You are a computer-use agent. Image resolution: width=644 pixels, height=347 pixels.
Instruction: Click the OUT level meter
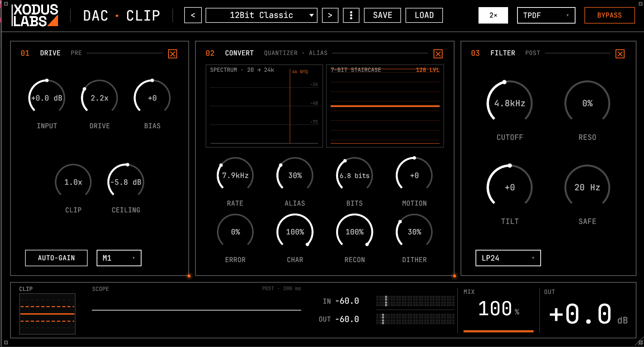point(415,319)
